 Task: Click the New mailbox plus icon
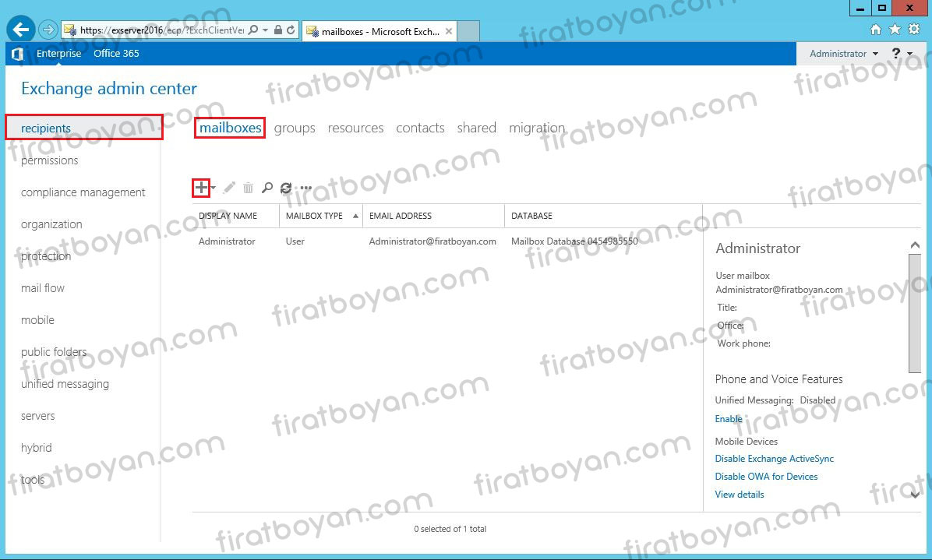click(x=202, y=188)
